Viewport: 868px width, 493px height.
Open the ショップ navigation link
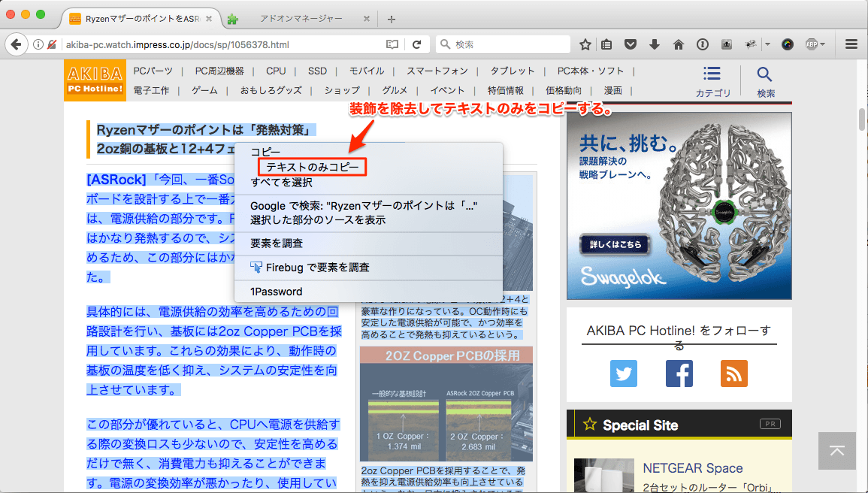pyautogui.click(x=341, y=90)
